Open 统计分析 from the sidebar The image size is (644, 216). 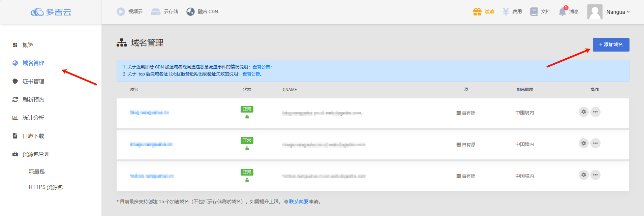point(33,118)
